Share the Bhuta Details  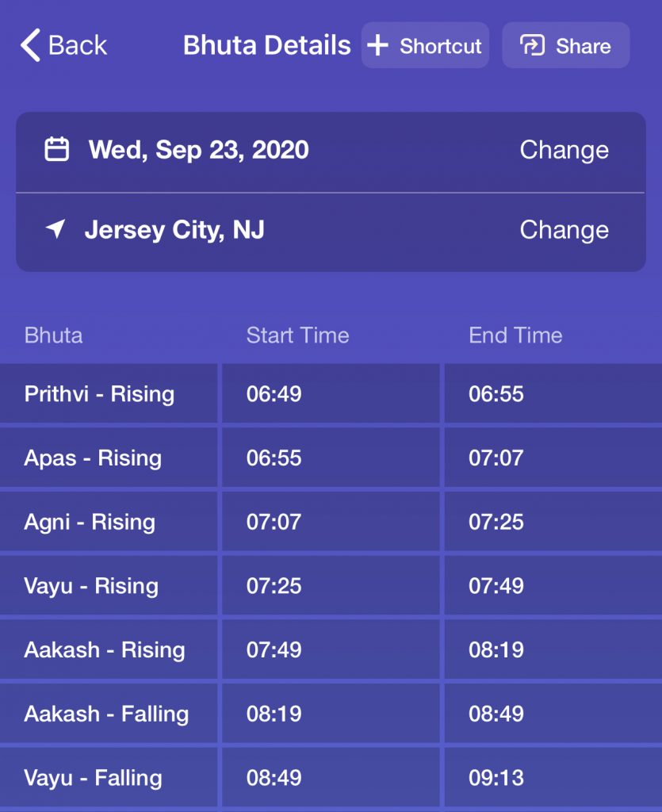[x=566, y=45]
